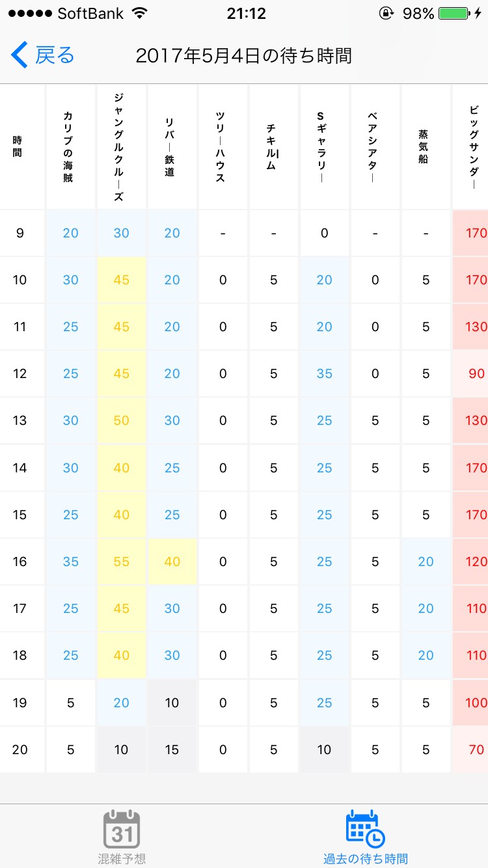Go back using the 戻る button

coord(55,55)
